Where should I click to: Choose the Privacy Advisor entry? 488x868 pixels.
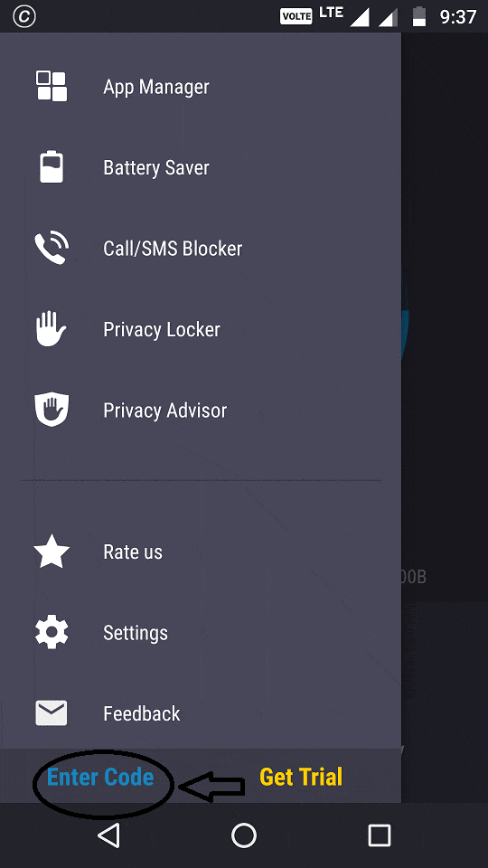tap(201, 410)
